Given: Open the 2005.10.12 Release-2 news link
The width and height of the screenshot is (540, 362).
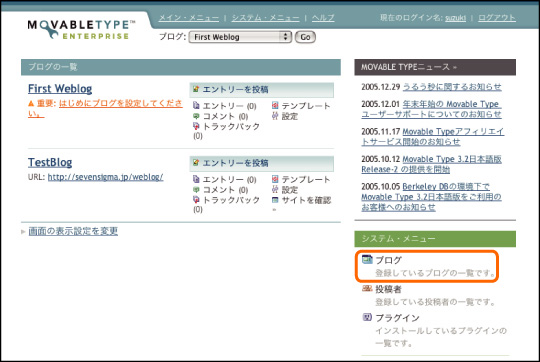Looking at the screenshot, I should [432, 164].
